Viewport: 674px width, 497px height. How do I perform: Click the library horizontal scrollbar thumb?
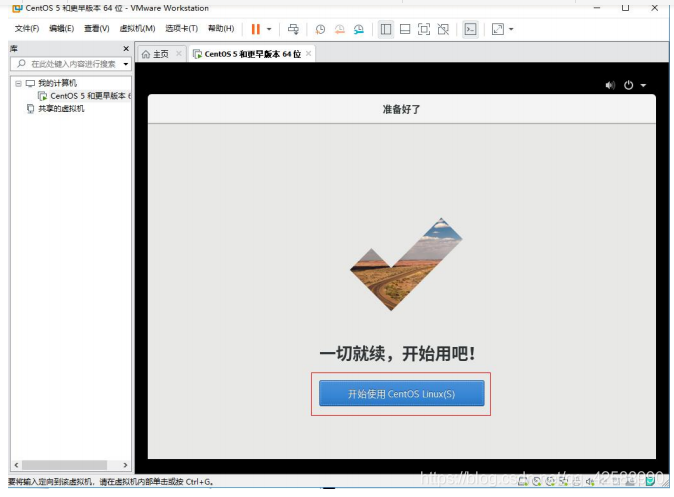(64, 465)
